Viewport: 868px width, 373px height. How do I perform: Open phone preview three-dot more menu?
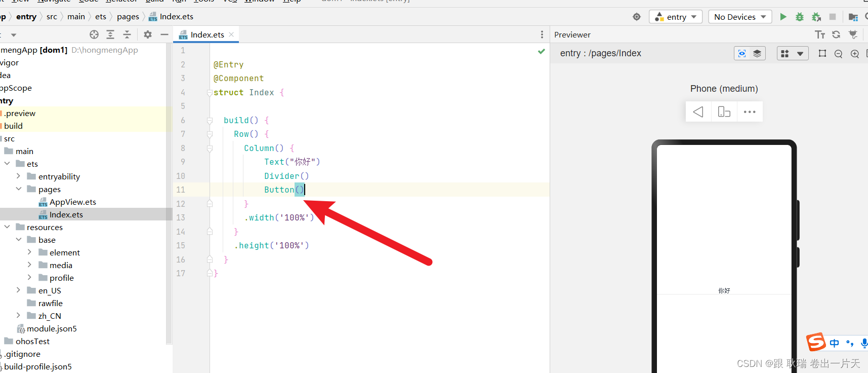(750, 111)
